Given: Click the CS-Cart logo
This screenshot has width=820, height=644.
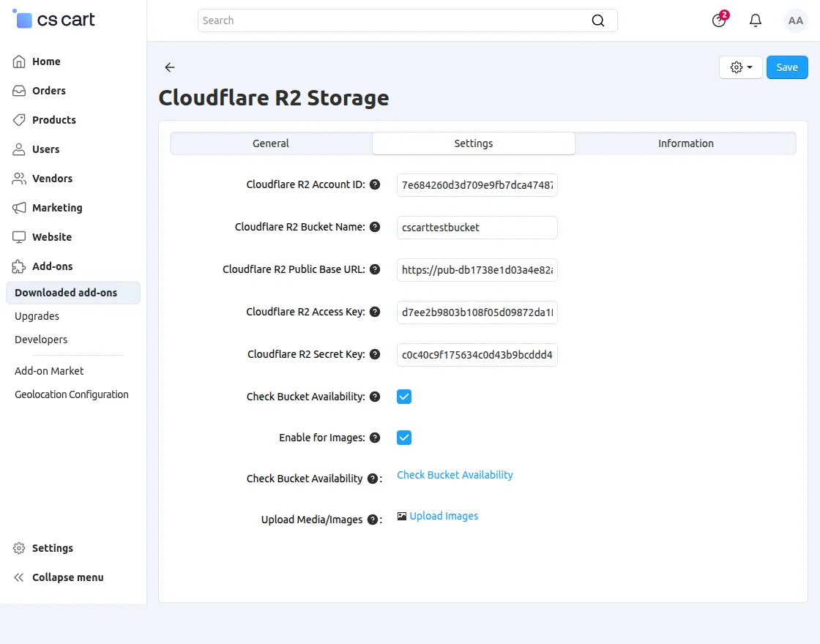Looking at the screenshot, I should coord(53,19).
